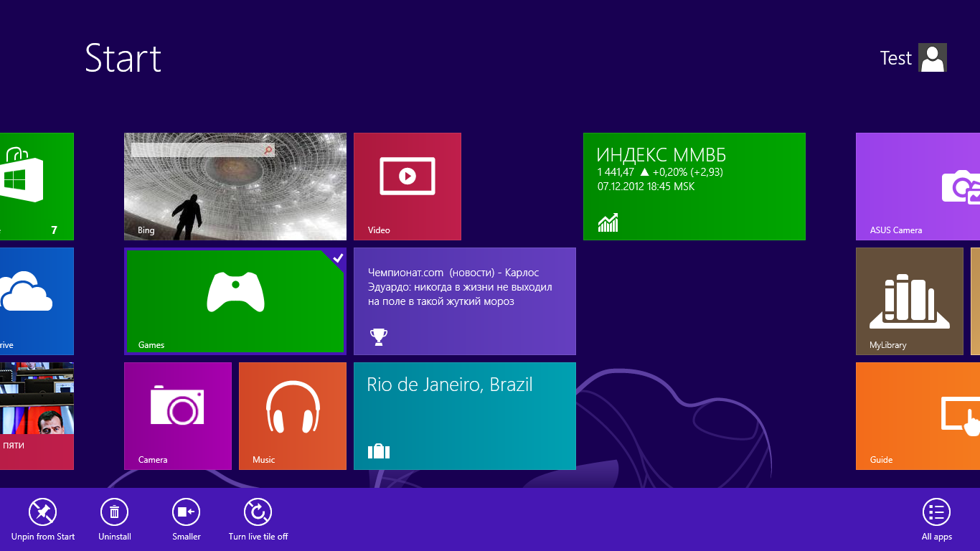This screenshot has height=551, width=980.
Task: Launch the orange Guide tile
Action: [x=918, y=416]
